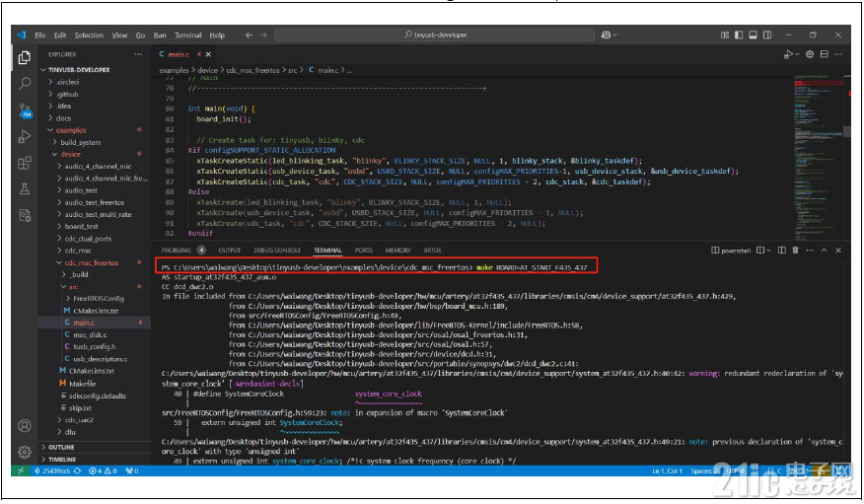Click the tinyusb-developer command center search
This screenshot has width=864, height=504.
pyautogui.click(x=435, y=35)
